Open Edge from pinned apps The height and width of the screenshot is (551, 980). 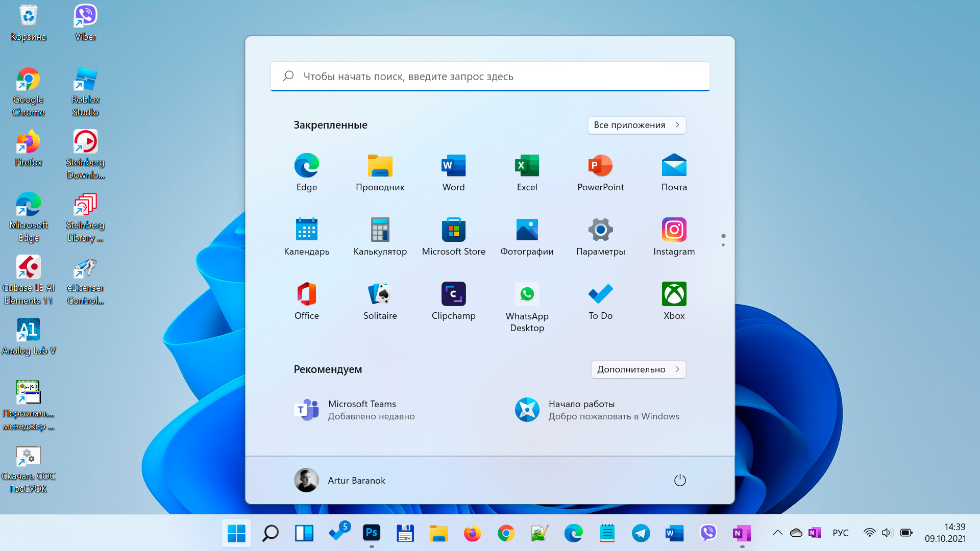(x=307, y=172)
